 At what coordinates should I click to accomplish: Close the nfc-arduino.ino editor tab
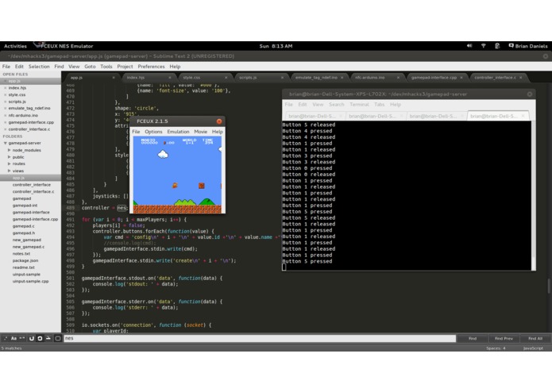[398, 78]
